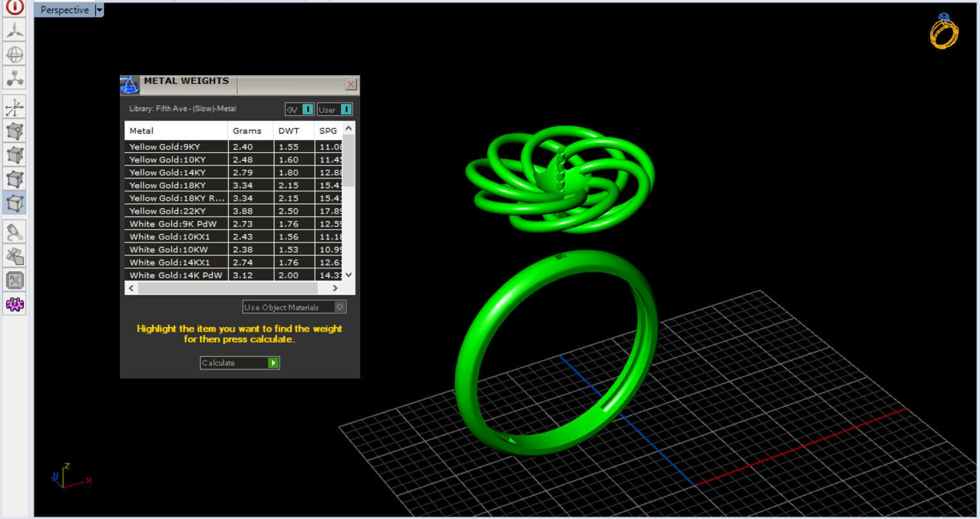
Task: Click the cube with highlighted edge icon
Action: (x=15, y=155)
